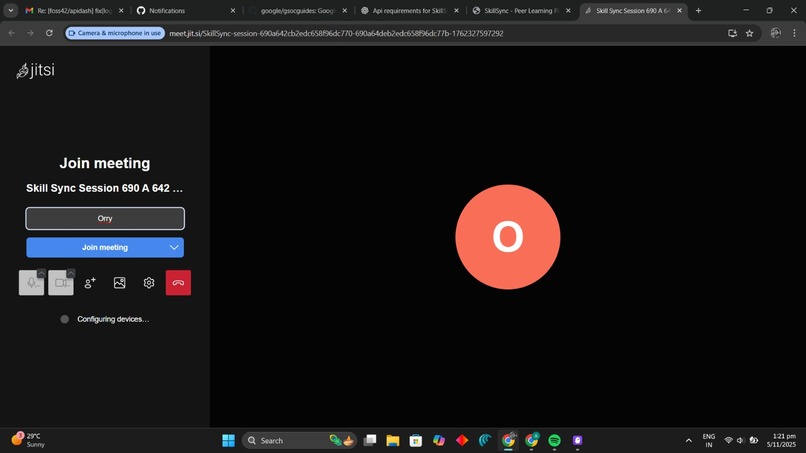806x453 pixels.
Task: Open the browser profile avatar
Action: 776,33
